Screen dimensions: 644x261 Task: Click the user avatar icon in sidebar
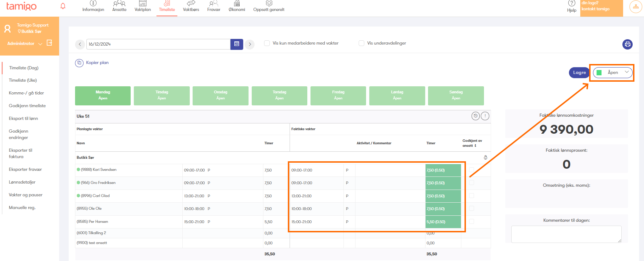pos(7,29)
